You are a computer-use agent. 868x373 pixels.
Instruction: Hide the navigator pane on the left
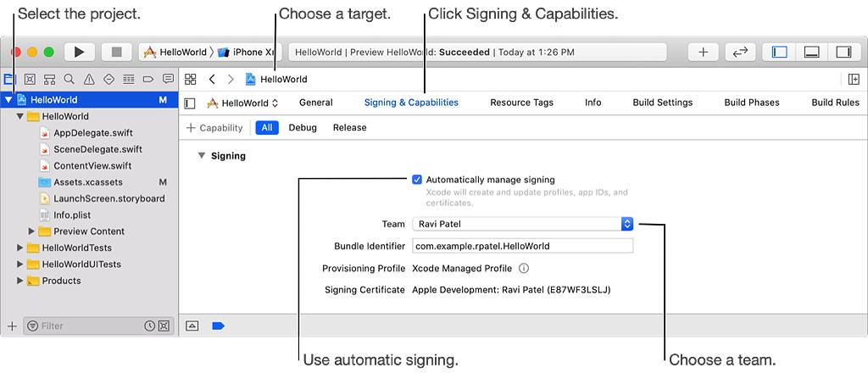pyautogui.click(x=780, y=52)
